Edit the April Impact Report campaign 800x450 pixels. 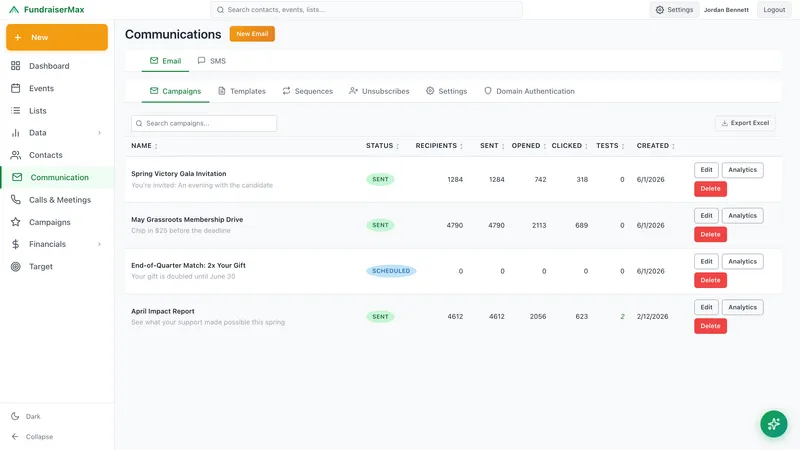coord(706,307)
